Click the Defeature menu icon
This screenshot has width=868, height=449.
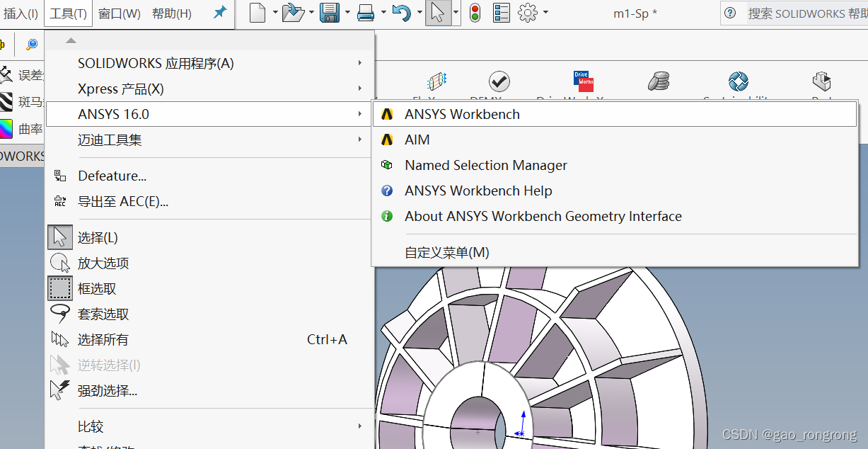(61, 176)
